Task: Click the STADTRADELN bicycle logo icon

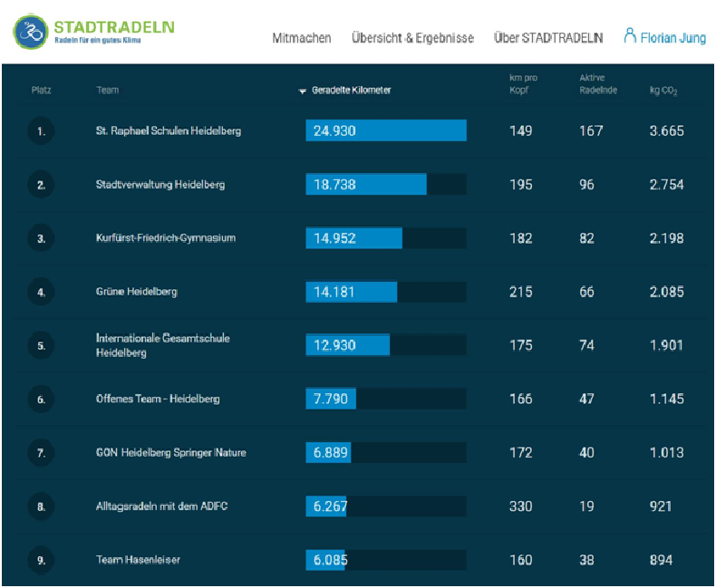Action: click(31, 32)
